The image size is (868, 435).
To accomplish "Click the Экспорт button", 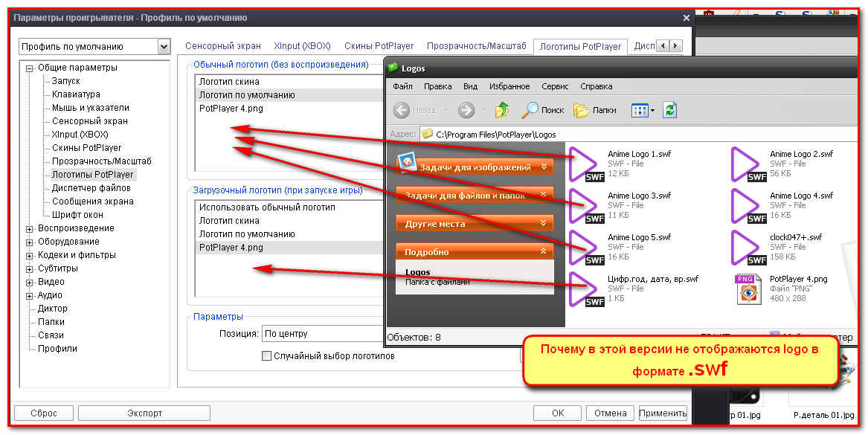I will click(144, 413).
